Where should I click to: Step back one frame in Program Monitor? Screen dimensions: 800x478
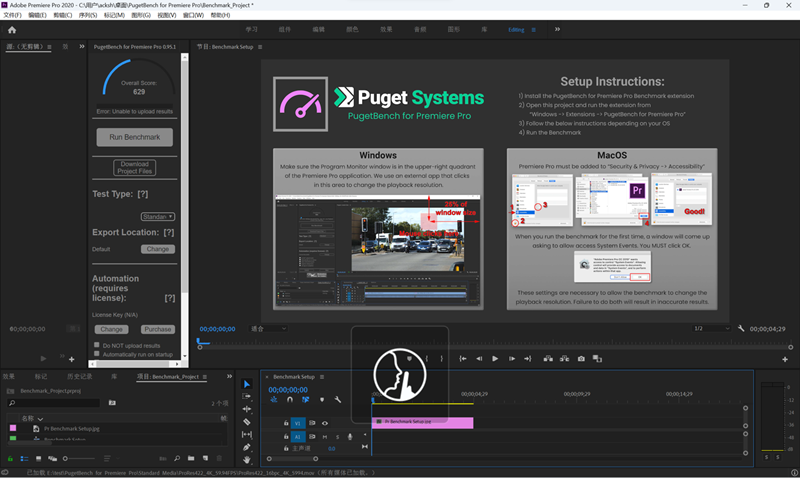click(x=479, y=359)
